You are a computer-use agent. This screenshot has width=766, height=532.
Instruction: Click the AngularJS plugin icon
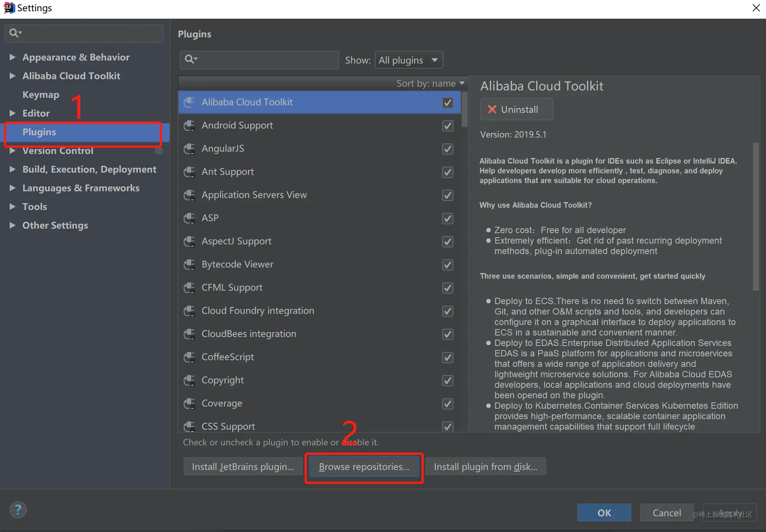189,149
